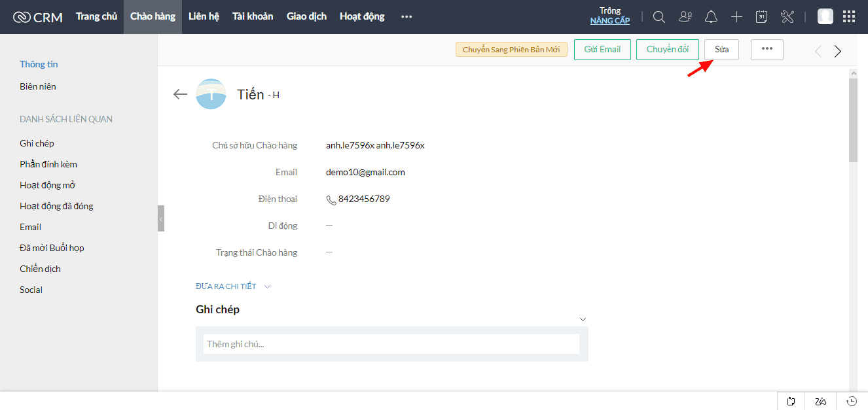Open more actions button next to Sửa
The width and height of the screenshot is (868, 410).
click(767, 50)
